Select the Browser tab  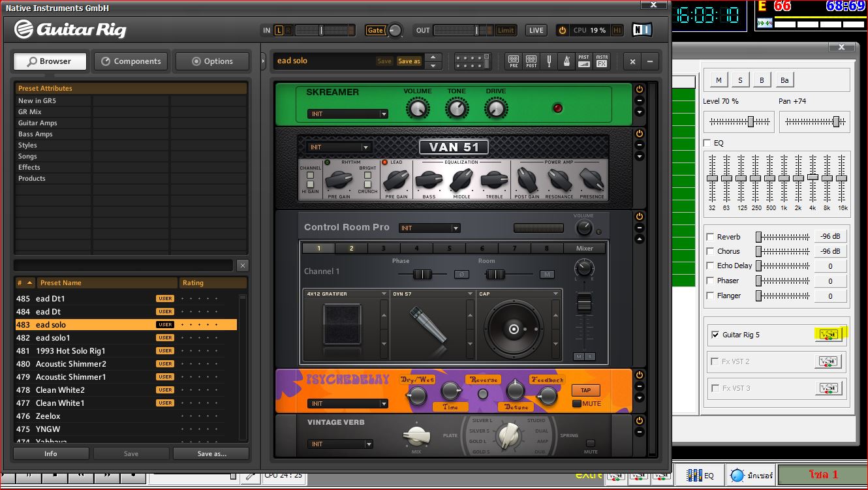[x=50, y=61]
